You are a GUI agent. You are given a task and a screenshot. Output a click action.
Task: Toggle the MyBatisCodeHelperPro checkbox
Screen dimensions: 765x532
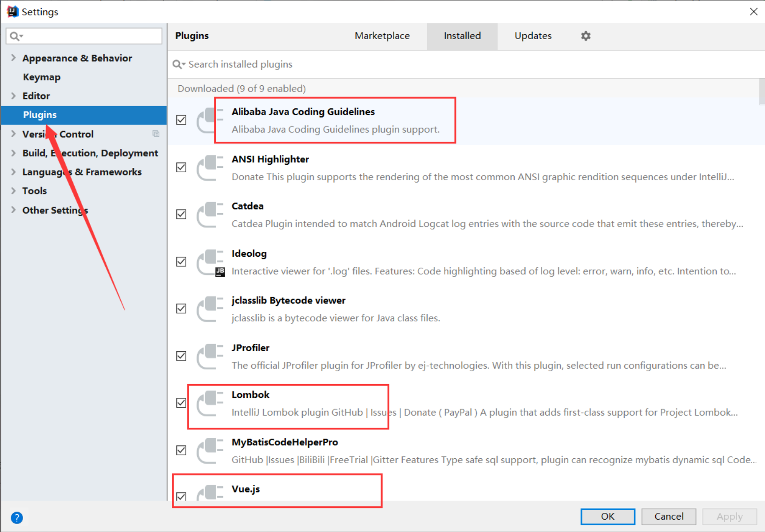click(181, 450)
